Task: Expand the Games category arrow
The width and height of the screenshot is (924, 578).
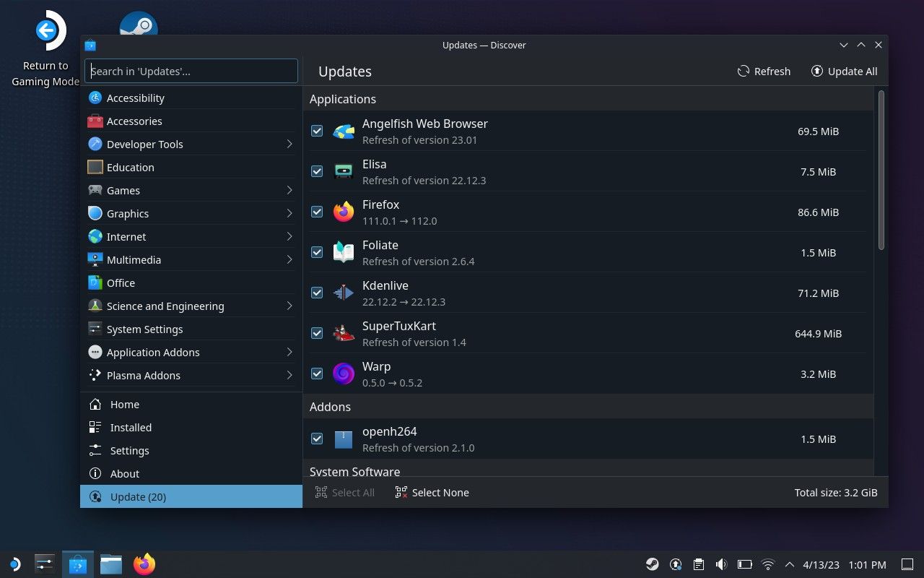Action: (x=289, y=191)
